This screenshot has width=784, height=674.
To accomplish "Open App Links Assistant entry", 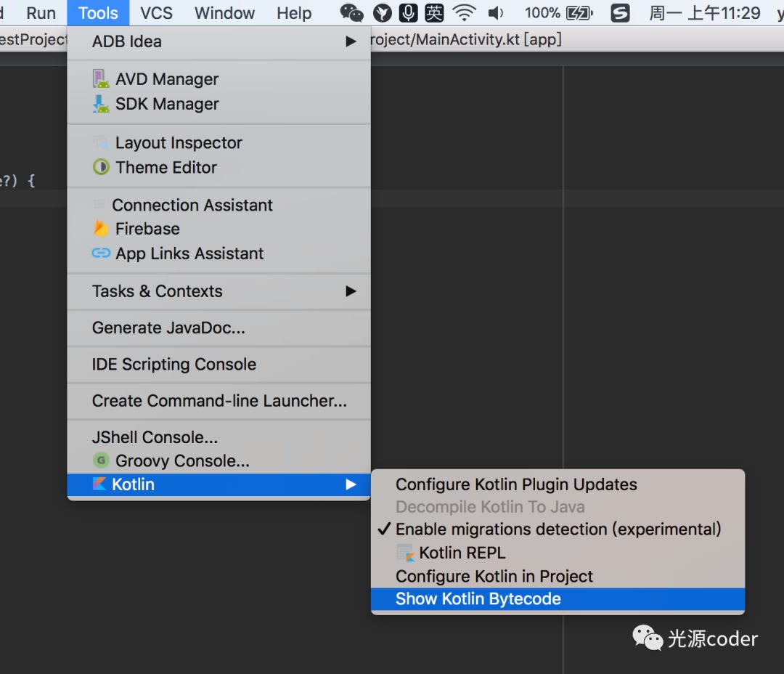I will pos(219,253).
